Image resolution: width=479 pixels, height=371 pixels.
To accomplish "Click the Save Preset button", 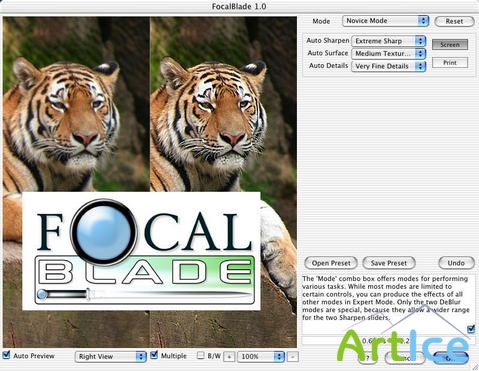I will click(x=389, y=263).
